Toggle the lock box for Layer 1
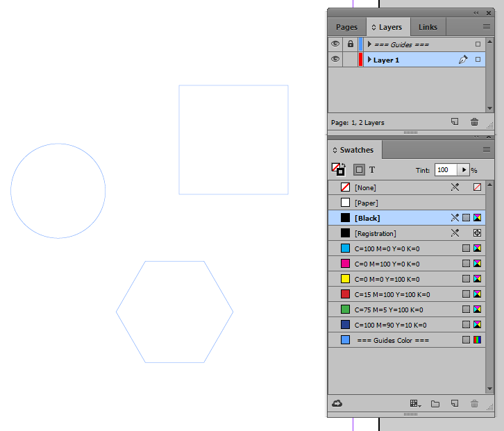This screenshot has height=431, width=504. pyautogui.click(x=351, y=60)
